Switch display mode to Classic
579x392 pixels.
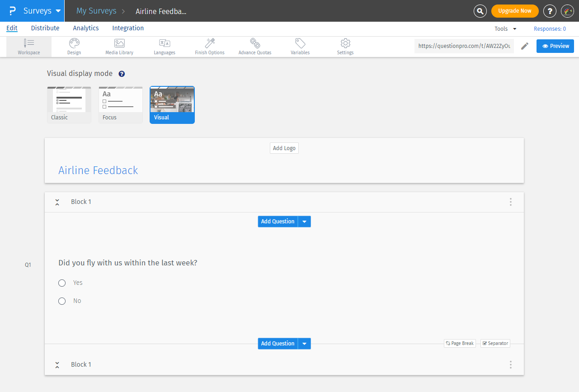point(69,104)
